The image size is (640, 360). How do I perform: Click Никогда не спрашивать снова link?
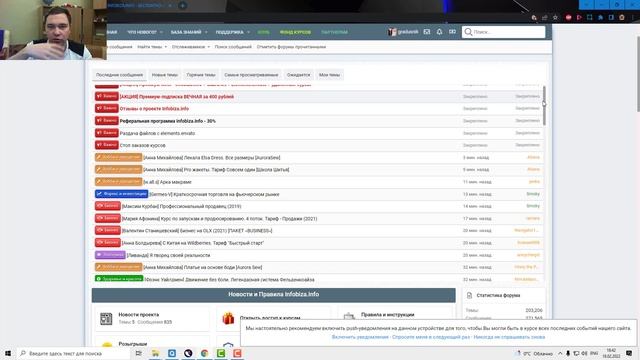509,337
